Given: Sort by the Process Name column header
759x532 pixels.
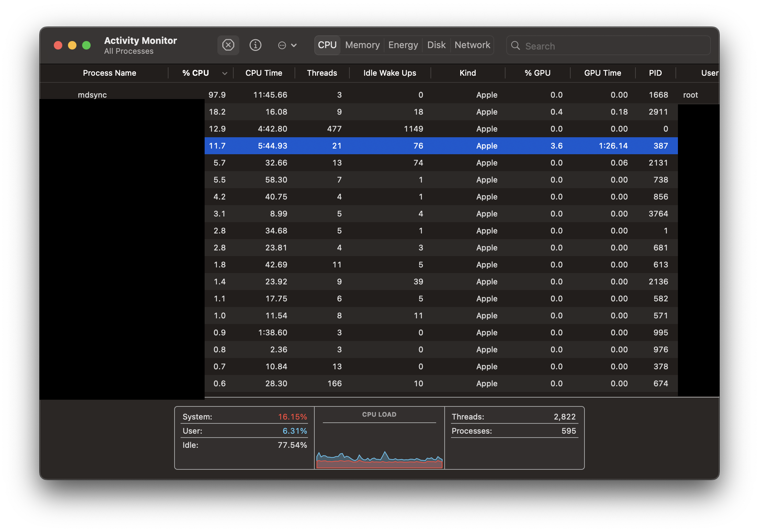Looking at the screenshot, I should pyautogui.click(x=109, y=73).
